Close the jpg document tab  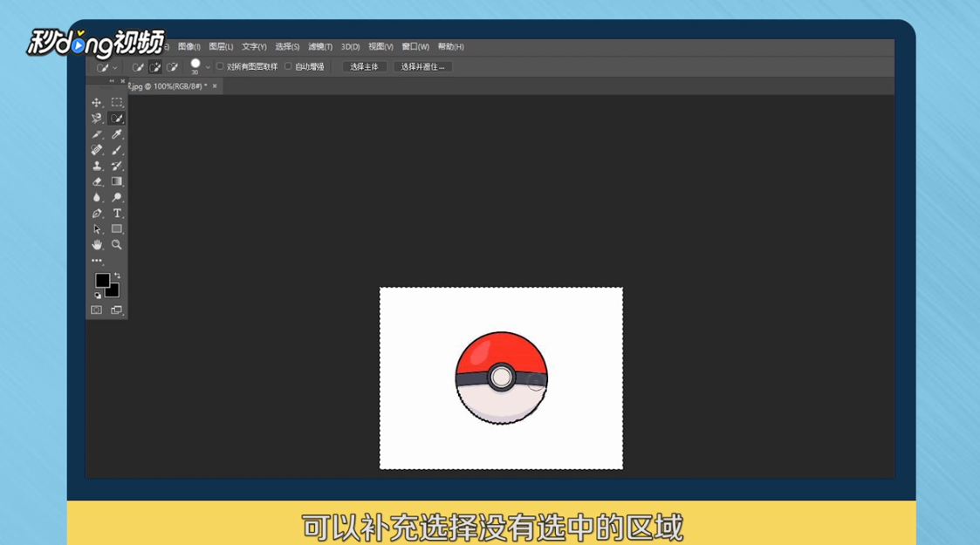coord(215,86)
